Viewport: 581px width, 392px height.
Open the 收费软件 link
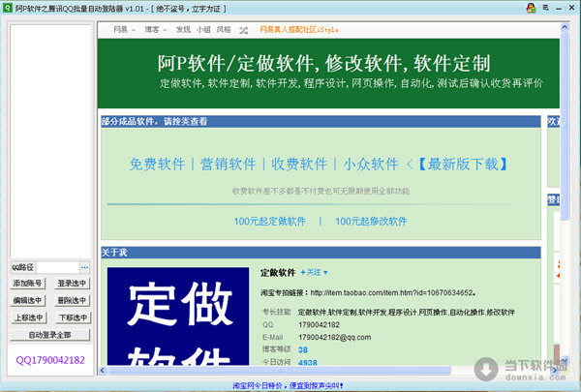pos(299,164)
